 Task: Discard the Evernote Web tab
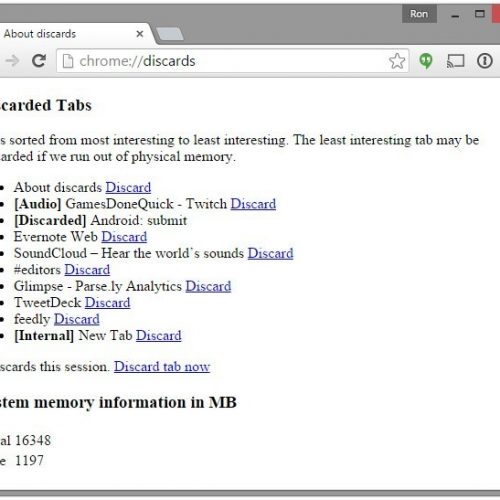124,237
